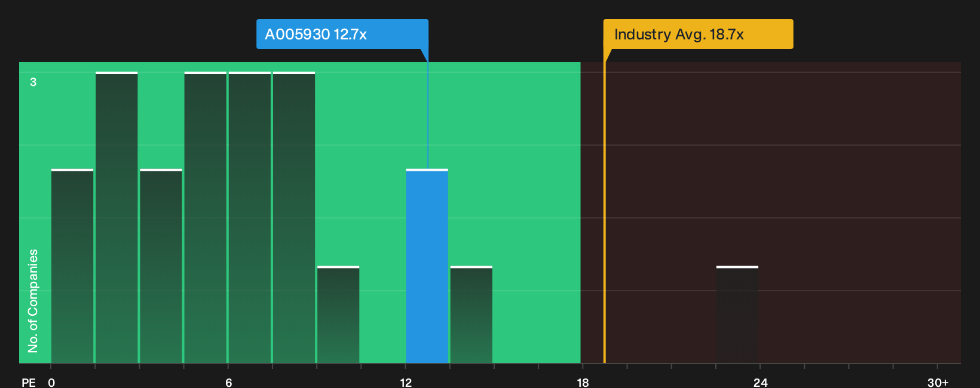Click the 24 axis label
The width and height of the screenshot is (980, 388).
[760, 382]
